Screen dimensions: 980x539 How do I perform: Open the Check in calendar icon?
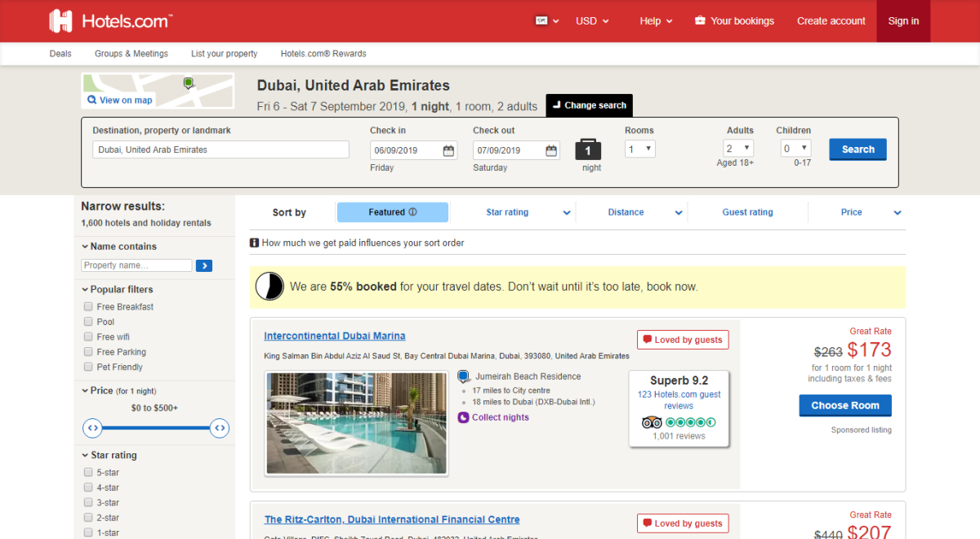pos(448,150)
